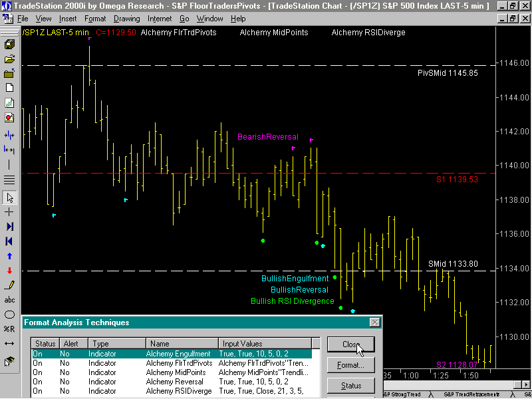
Task: Select the horizontal double-arrow tool
Action: (9, 343)
